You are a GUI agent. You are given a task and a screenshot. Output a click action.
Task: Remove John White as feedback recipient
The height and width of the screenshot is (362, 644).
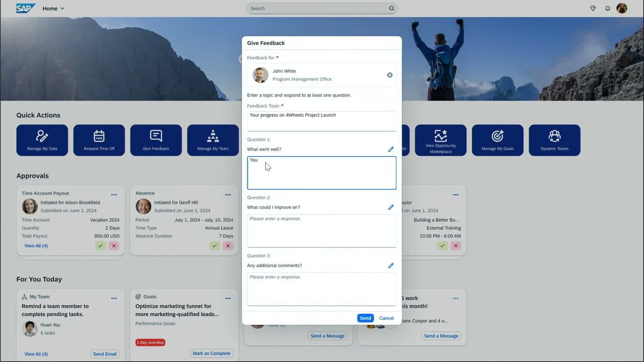point(389,75)
